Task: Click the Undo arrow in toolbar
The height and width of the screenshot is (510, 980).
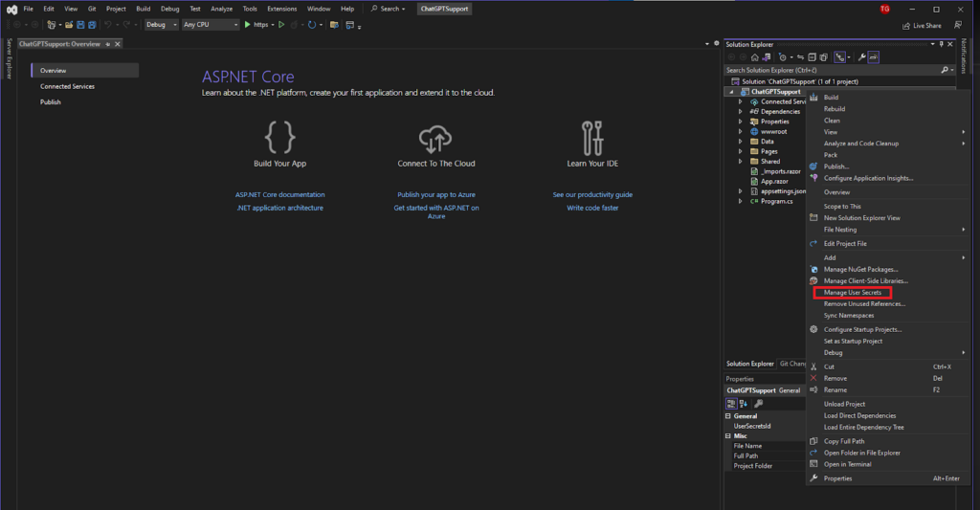Action: 108,25
